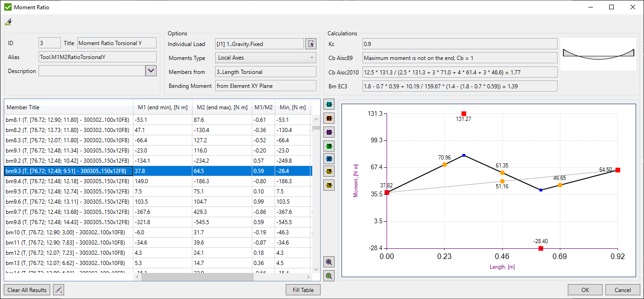Click the Clear All Results button

tap(27, 290)
